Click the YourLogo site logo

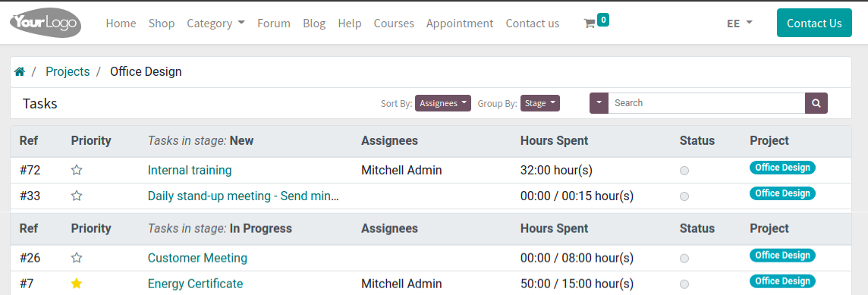click(46, 24)
